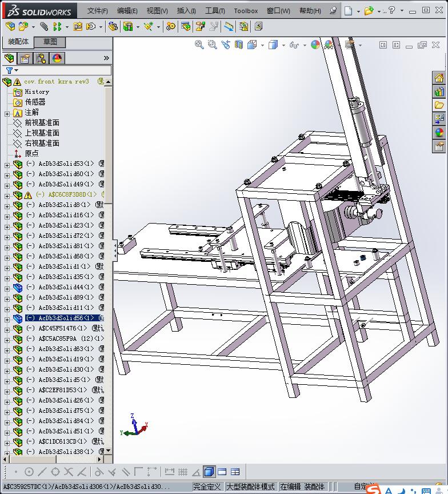Click the Reference Geometry icon
This screenshot has height=494, width=448.
point(149,26)
